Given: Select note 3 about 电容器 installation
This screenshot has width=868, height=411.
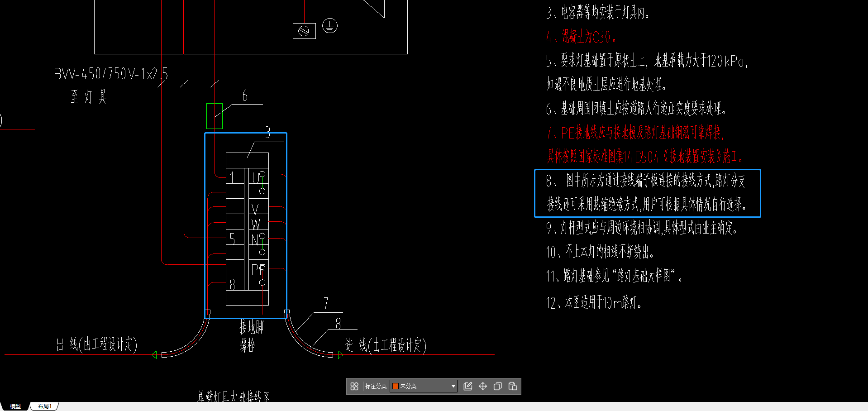Looking at the screenshot, I should (x=598, y=13).
